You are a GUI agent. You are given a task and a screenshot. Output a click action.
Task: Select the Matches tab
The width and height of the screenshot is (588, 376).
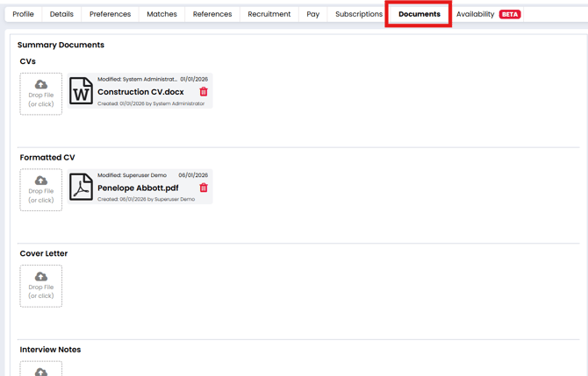coord(161,14)
